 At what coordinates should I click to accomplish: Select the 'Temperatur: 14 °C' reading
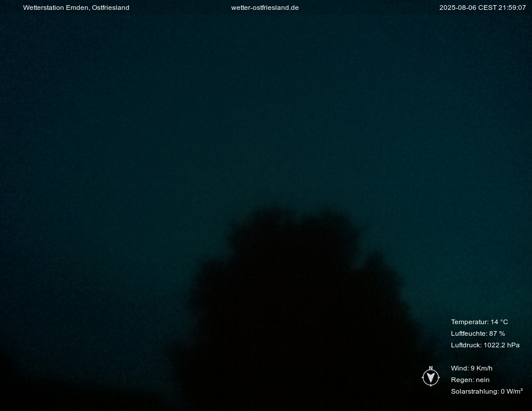tap(479, 322)
